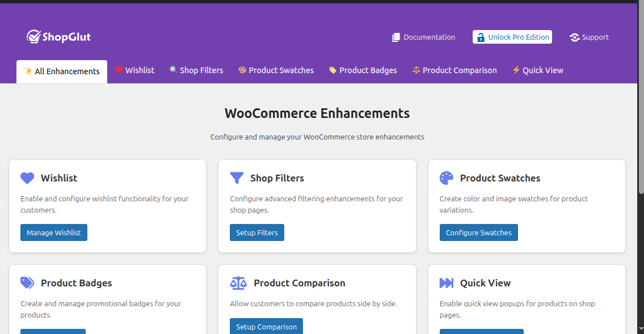Click the Product Badges card title
The width and height of the screenshot is (644, 334).
tap(77, 283)
